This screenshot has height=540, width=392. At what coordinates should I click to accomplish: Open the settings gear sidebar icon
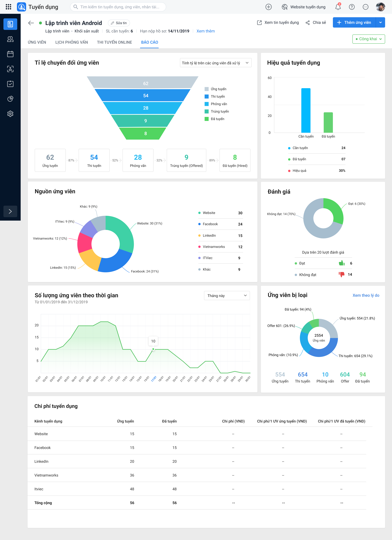coord(10,114)
